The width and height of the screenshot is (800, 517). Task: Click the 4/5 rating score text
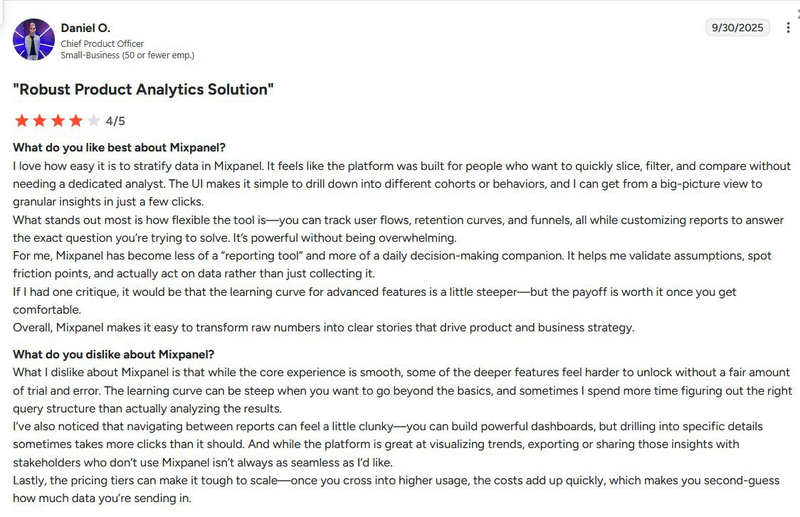pyautogui.click(x=115, y=122)
